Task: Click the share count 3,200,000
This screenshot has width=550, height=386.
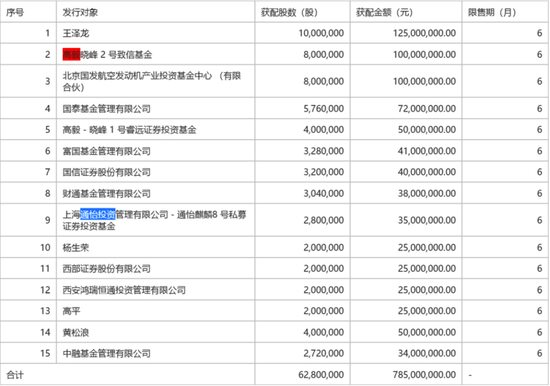Action: 324,172
